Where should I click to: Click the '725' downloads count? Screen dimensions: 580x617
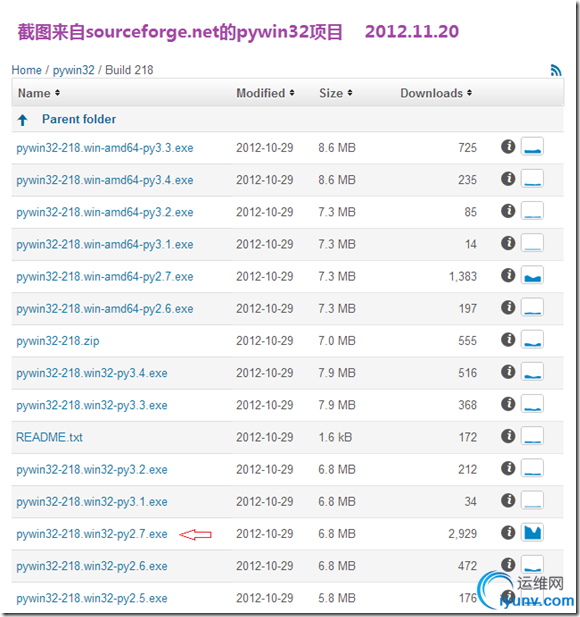point(467,148)
